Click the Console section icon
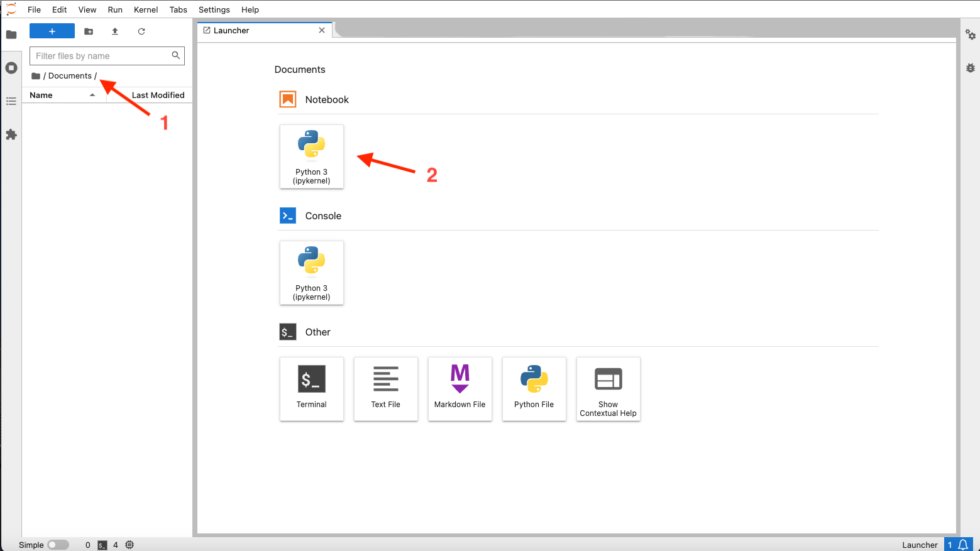 point(288,215)
